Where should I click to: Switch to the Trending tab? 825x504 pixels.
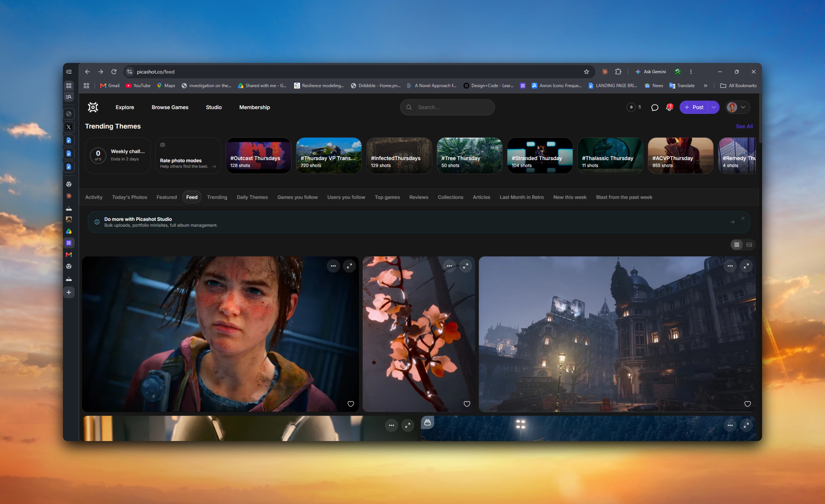(217, 197)
